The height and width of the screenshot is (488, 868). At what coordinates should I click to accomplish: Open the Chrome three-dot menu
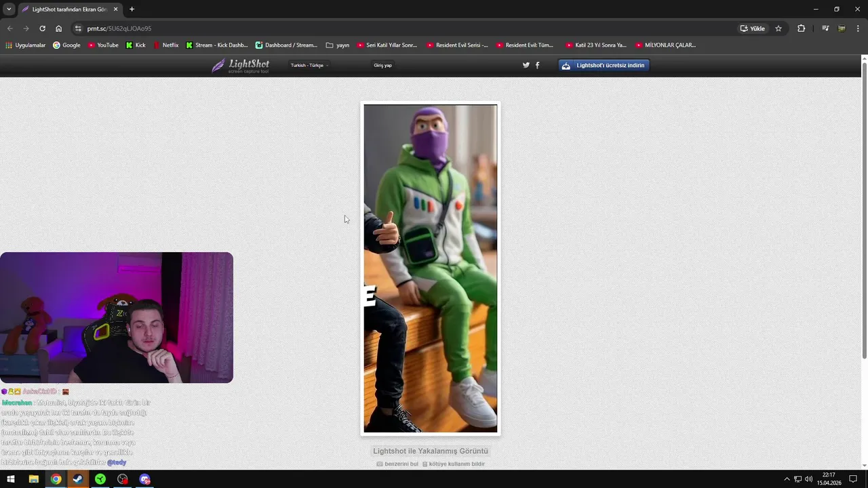pos(857,28)
